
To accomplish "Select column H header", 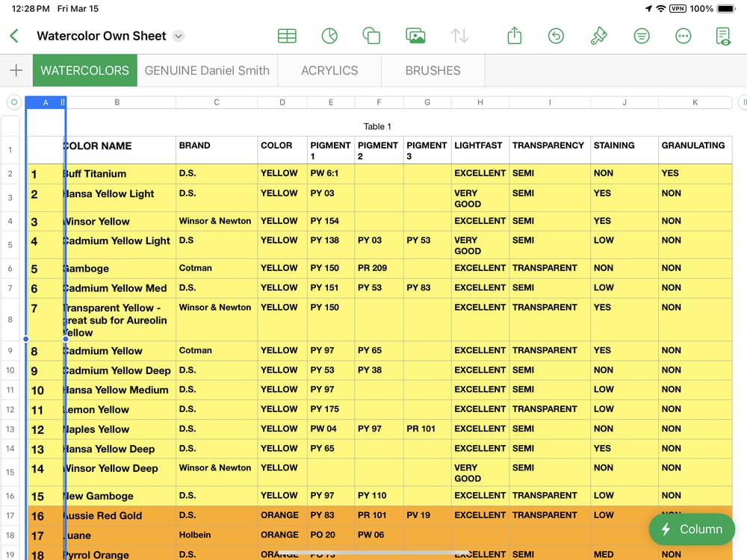I will (480, 102).
